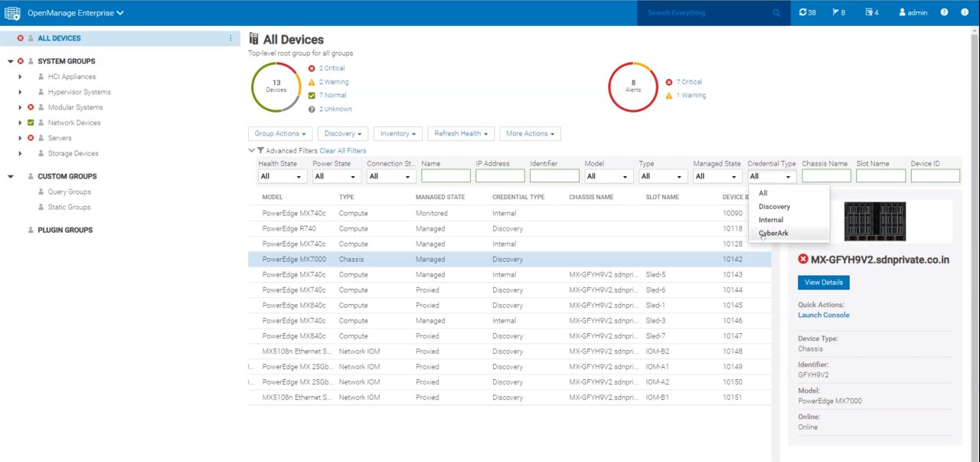This screenshot has width=980, height=462.
Task: Open the Discovery menu button
Action: tap(343, 133)
